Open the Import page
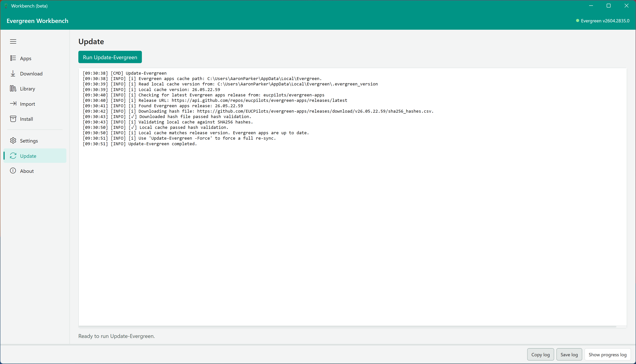636x364 pixels. [x=35, y=104]
